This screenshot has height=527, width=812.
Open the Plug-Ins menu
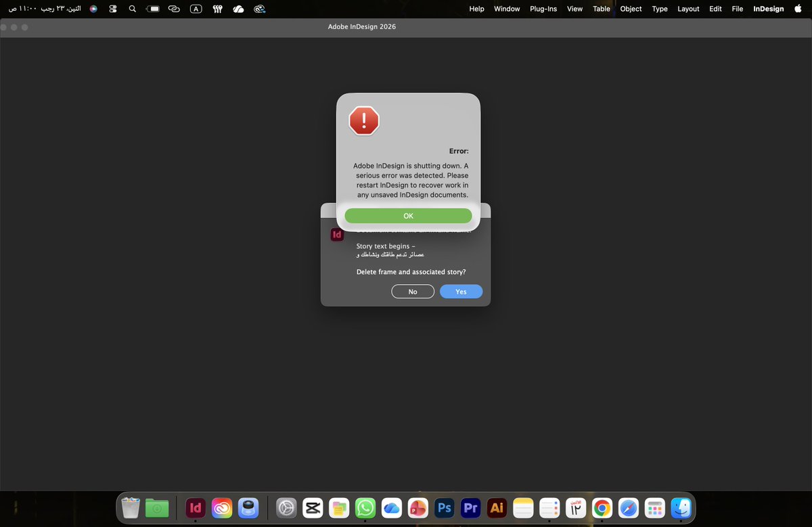[x=543, y=9]
